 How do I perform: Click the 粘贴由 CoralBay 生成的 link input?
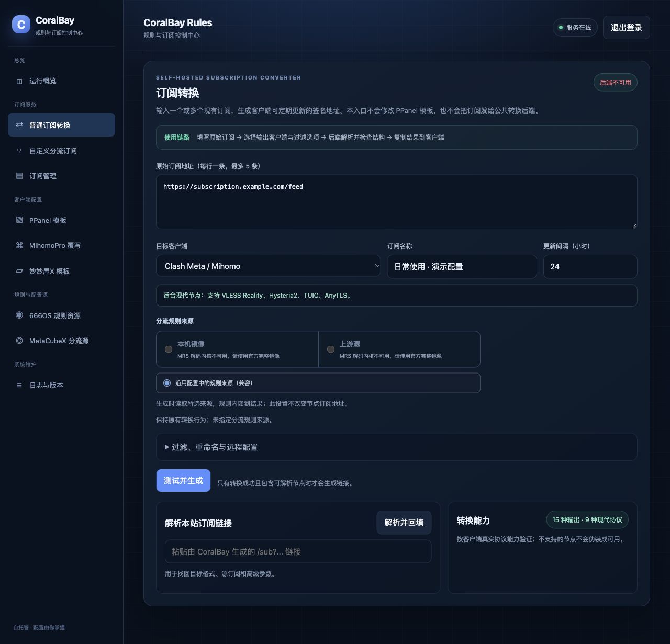(298, 551)
